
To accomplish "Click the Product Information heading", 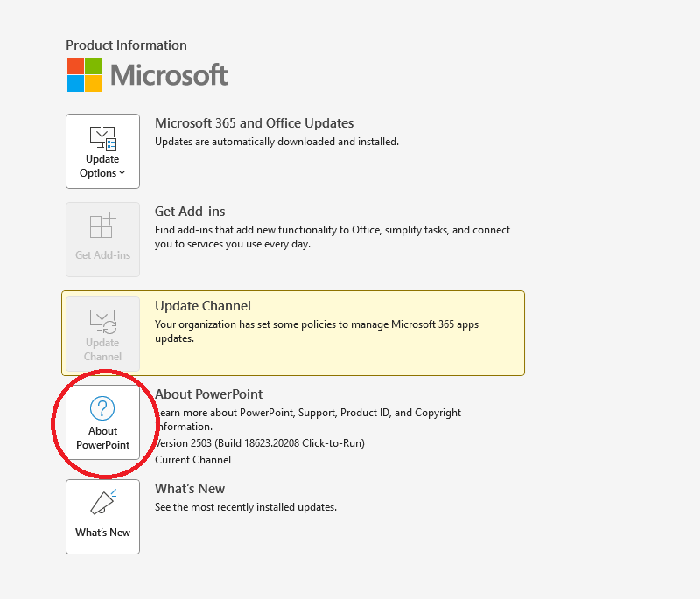I will click(x=126, y=45).
